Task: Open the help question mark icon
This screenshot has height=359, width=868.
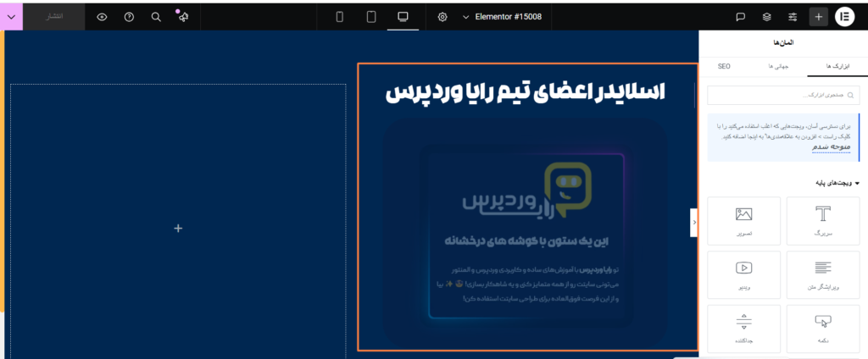Action: (129, 16)
